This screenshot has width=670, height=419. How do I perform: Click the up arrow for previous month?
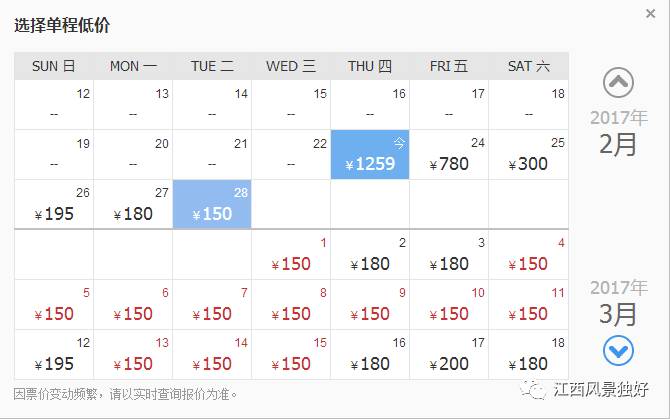619,83
